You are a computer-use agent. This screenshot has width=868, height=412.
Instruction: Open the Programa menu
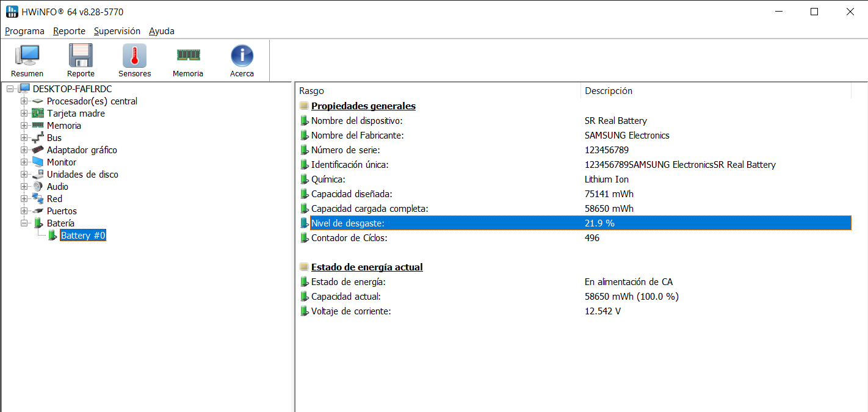pos(24,31)
